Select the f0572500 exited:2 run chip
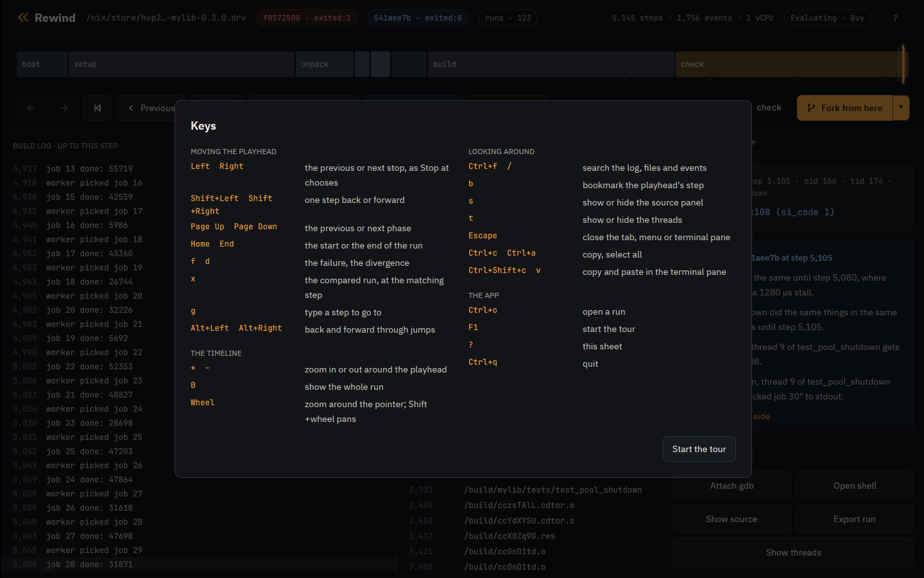The height and width of the screenshot is (578, 924). (307, 18)
